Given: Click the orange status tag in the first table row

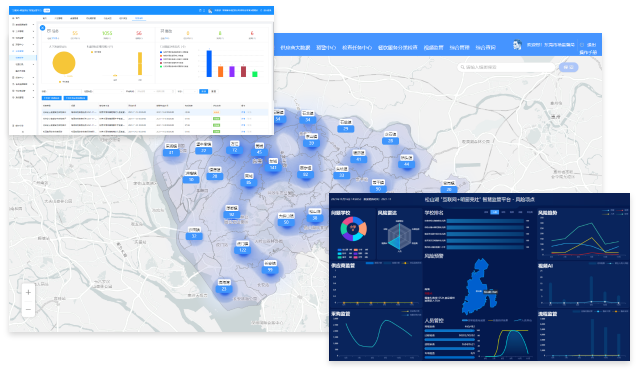Looking at the screenshot, I should point(216,112).
